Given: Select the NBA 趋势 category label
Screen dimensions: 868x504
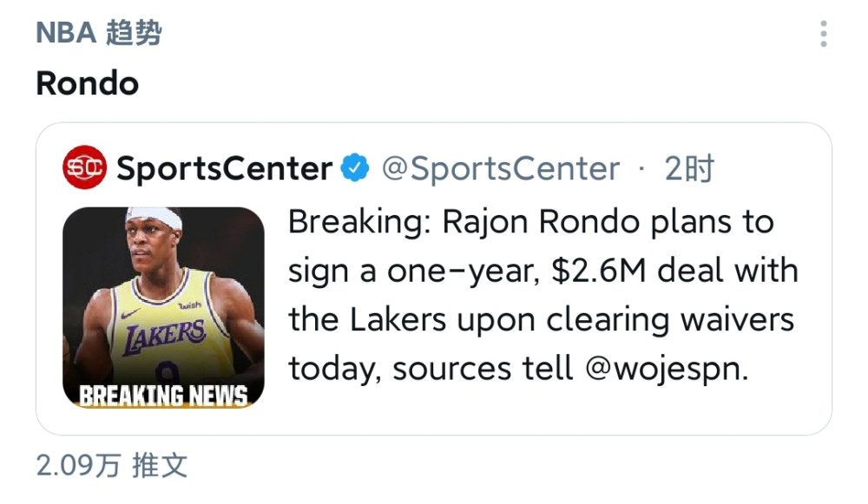Looking at the screenshot, I should [x=99, y=33].
